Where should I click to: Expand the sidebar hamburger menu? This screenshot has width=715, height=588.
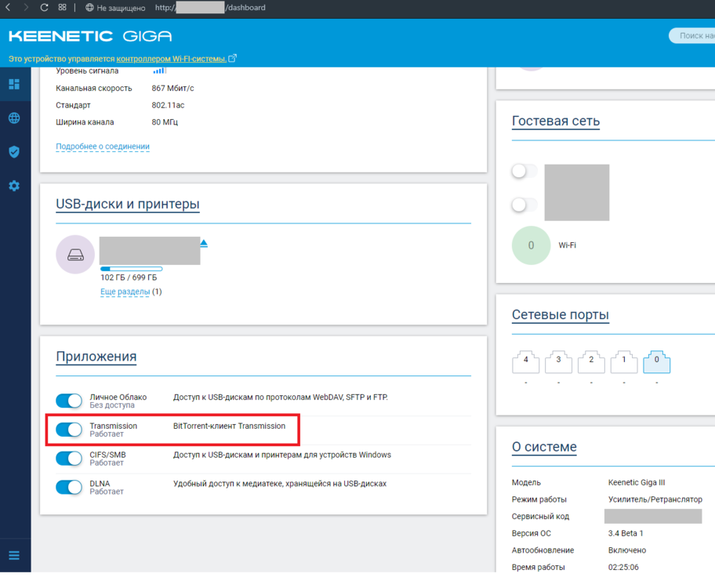14,555
